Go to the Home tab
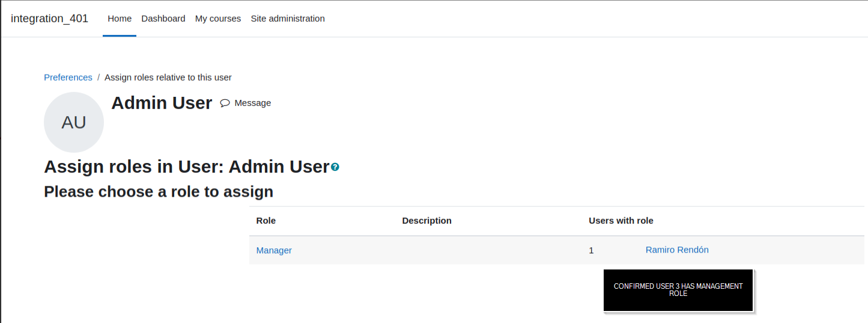The height and width of the screenshot is (323, 868). tap(120, 19)
